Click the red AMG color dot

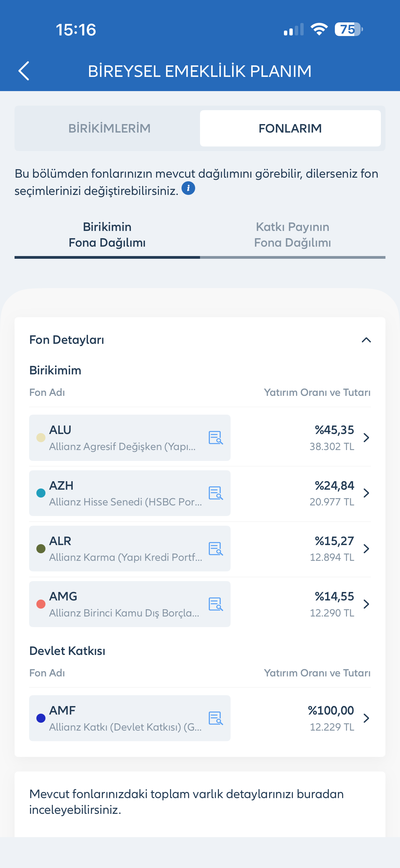click(41, 604)
